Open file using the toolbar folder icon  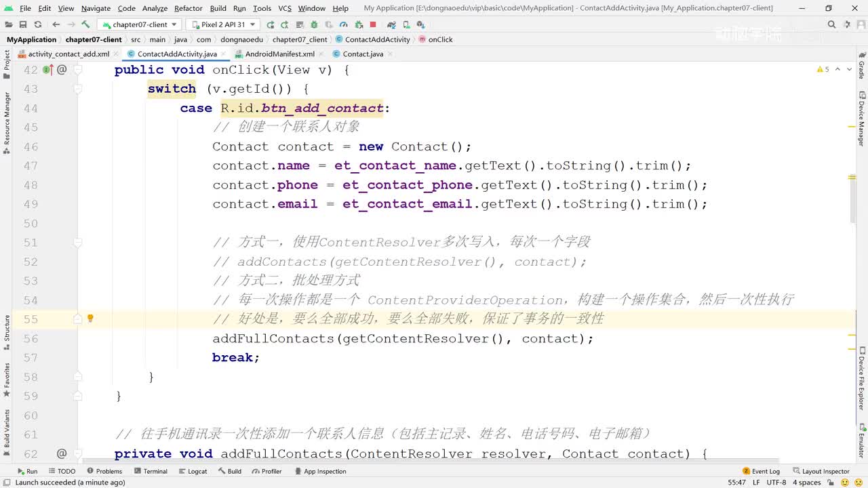(8, 24)
